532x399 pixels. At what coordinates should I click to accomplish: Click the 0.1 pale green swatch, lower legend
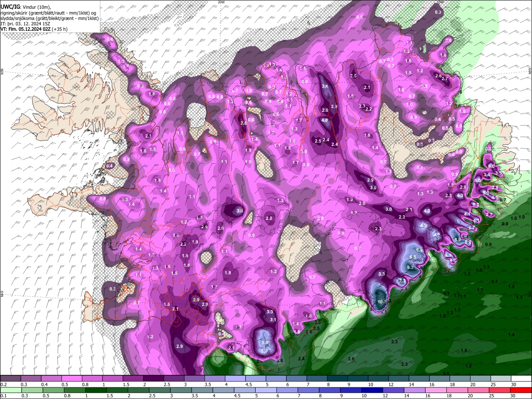pyautogui.click(x=10, y=390)
